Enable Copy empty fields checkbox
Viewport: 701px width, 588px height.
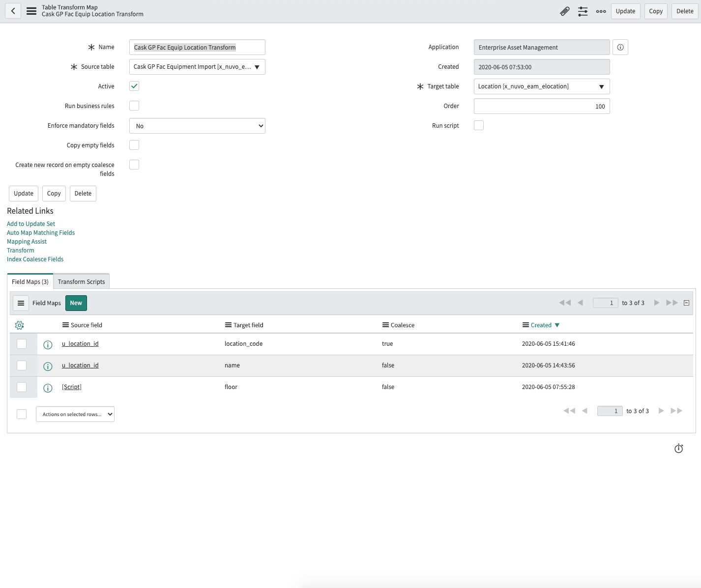pos(134,145)
